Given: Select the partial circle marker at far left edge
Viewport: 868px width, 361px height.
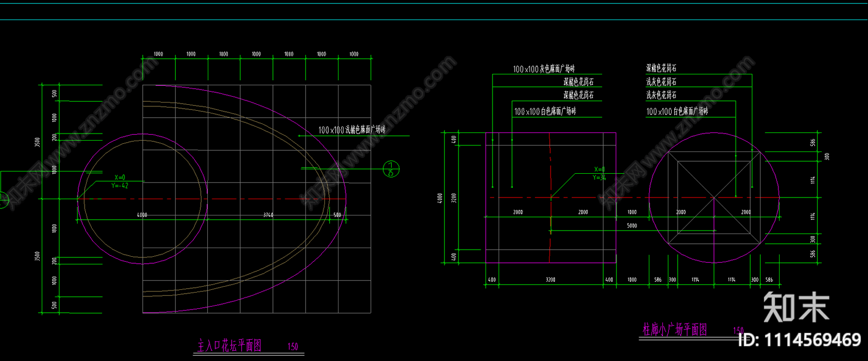Looking at the screenshot, I should 3,200.
